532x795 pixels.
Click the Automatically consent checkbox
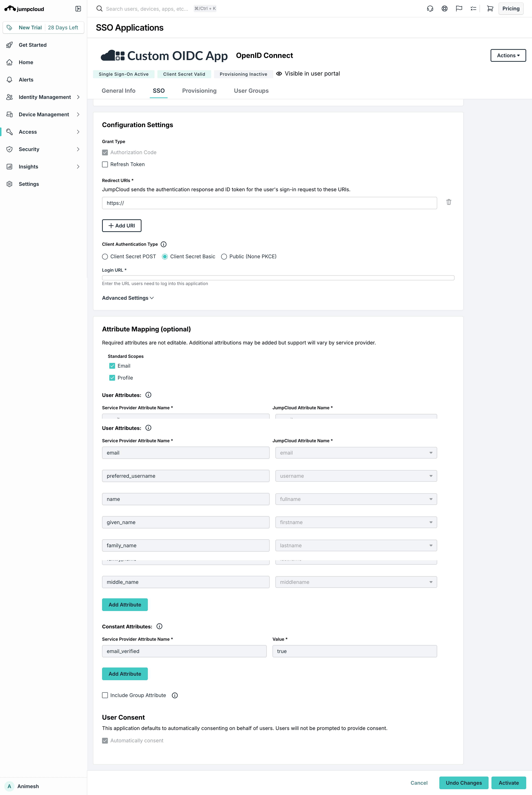click(x=105, y=741)
